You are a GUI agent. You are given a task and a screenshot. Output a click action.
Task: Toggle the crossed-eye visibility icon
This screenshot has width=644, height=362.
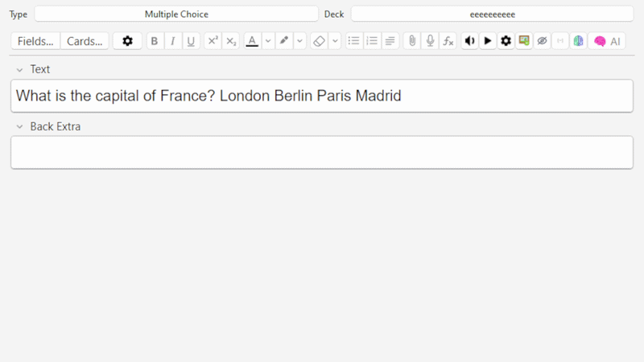542,41
